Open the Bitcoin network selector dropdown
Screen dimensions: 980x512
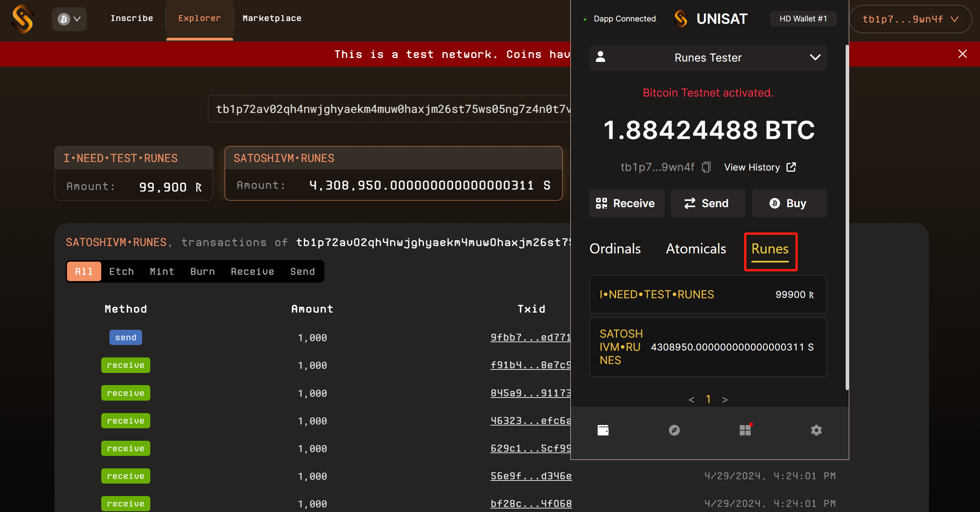pos(69,19)
